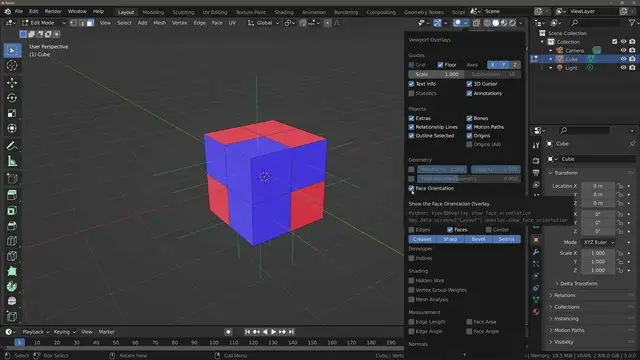Select the Poly Build tool
Image resolution: width=640 pixels, height=360 pixels.
(x=12, y=271)
